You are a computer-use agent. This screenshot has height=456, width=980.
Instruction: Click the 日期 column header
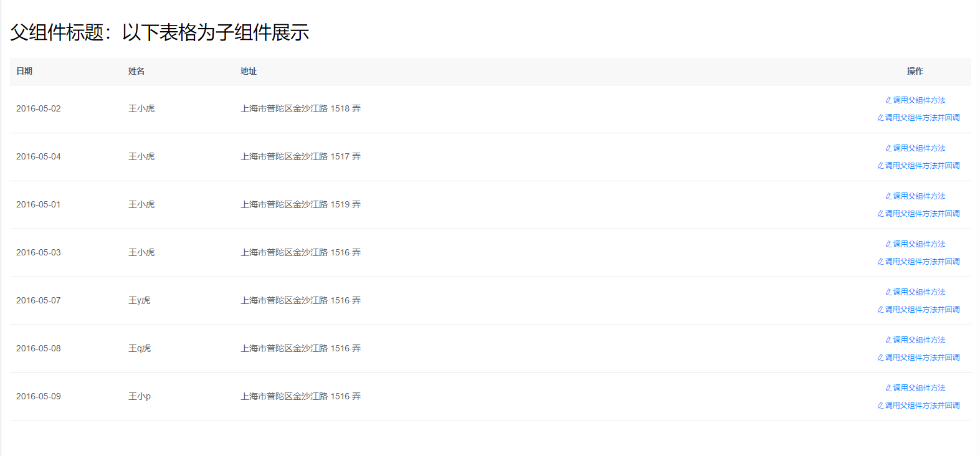[x=24, y=72]
